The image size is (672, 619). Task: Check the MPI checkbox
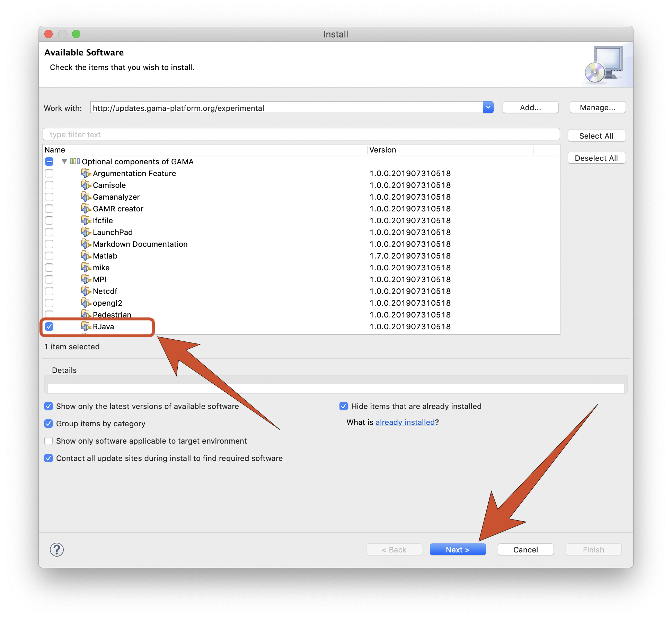tap(49, 279)
